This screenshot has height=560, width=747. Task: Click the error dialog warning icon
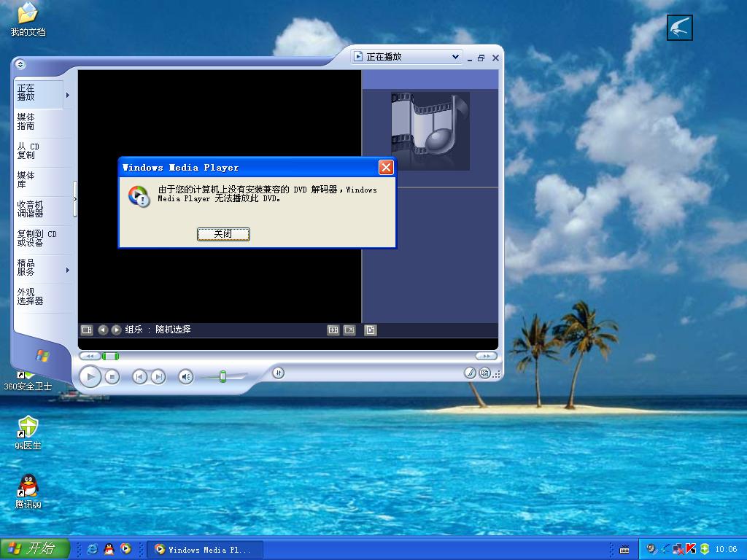[139, 195]
